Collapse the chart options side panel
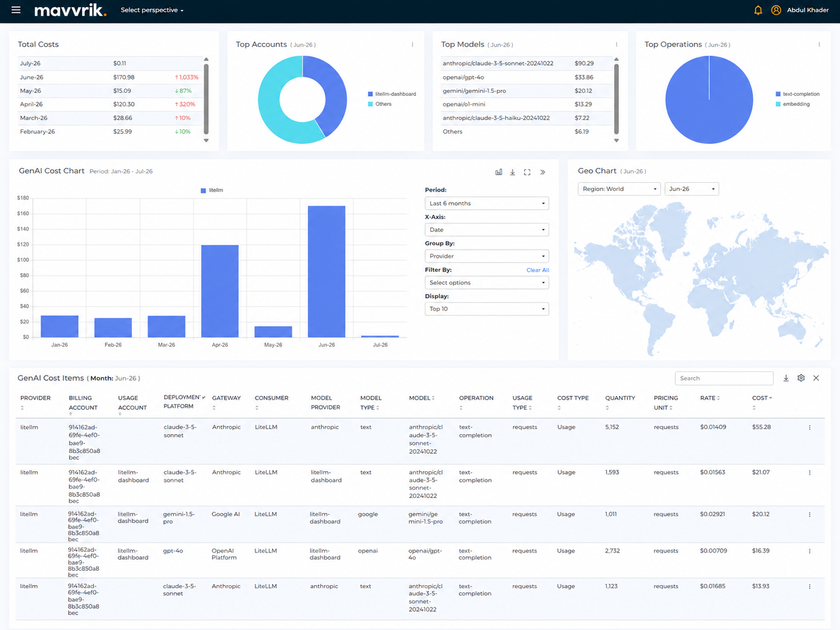Screen dimensions: 840x630 [x=542, y=172]
